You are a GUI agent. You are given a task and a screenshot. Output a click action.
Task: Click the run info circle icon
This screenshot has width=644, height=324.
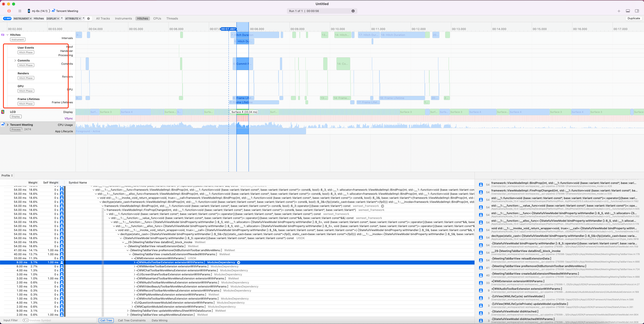click(x=353, y=11)
